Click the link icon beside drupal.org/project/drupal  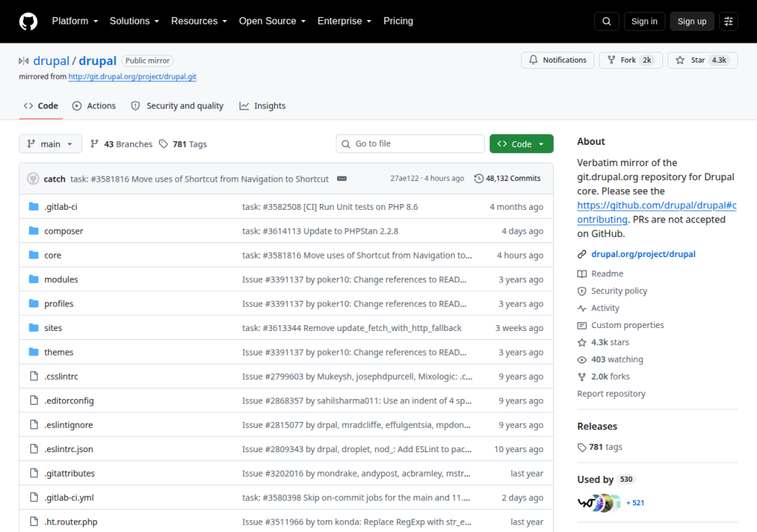[582, 254]
